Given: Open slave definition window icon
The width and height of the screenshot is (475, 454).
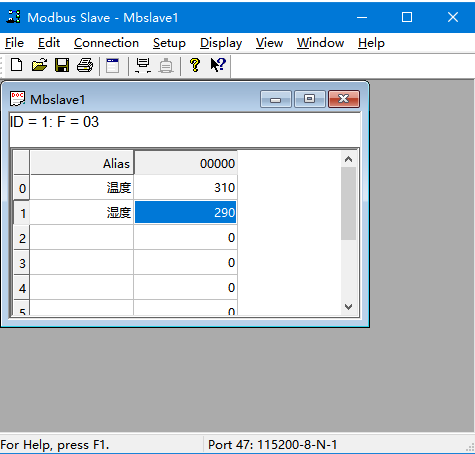Looking at the screenshot, I should (x=112, y=65).
